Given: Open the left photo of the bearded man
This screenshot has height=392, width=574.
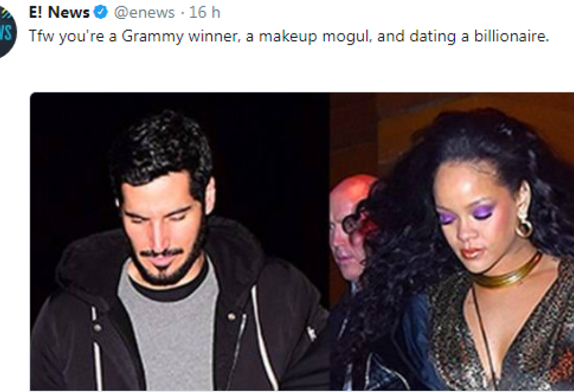Looking at the screenshot, I should (180, 241).
